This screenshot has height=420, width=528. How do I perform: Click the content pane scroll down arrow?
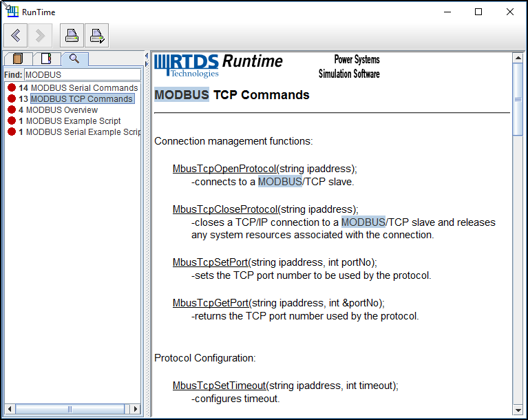click(518, 410)
